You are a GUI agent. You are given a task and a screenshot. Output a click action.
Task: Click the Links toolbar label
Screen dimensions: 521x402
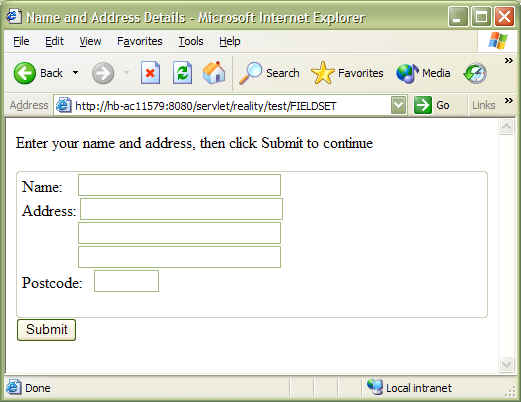click(484, 105)
